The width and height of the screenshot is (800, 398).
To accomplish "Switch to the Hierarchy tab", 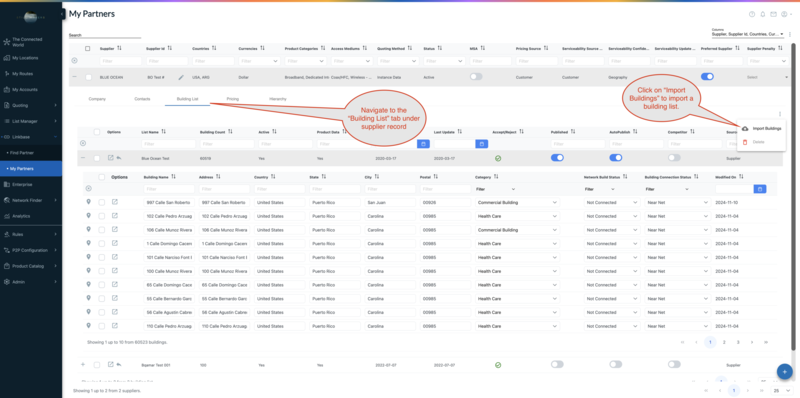I will [x=278, y=99].
